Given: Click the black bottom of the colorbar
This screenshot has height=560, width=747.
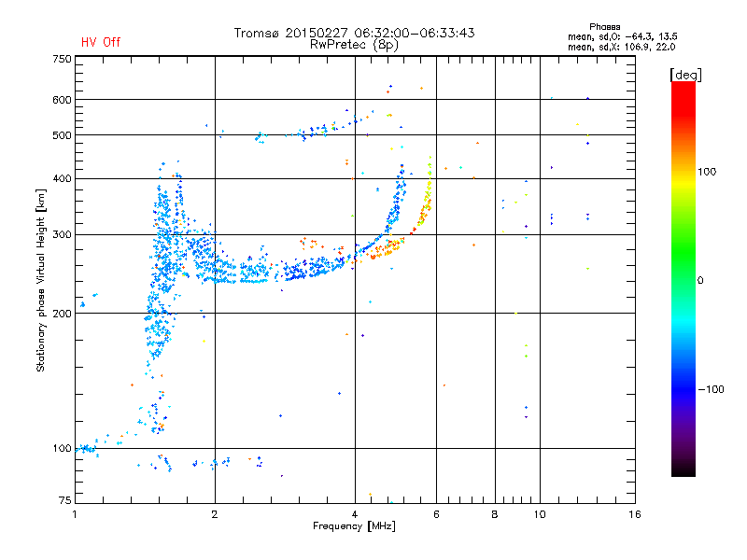Looking at the screenshot, I should [684, 469].
